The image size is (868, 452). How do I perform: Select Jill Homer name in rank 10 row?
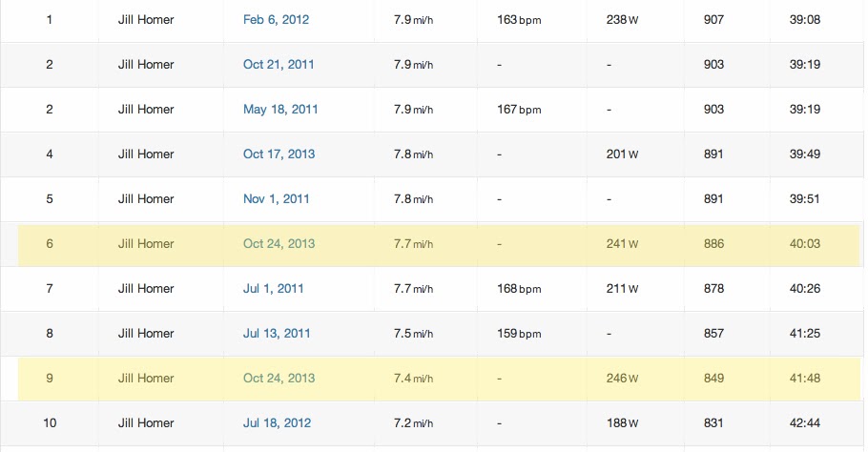tap(146, 423)
